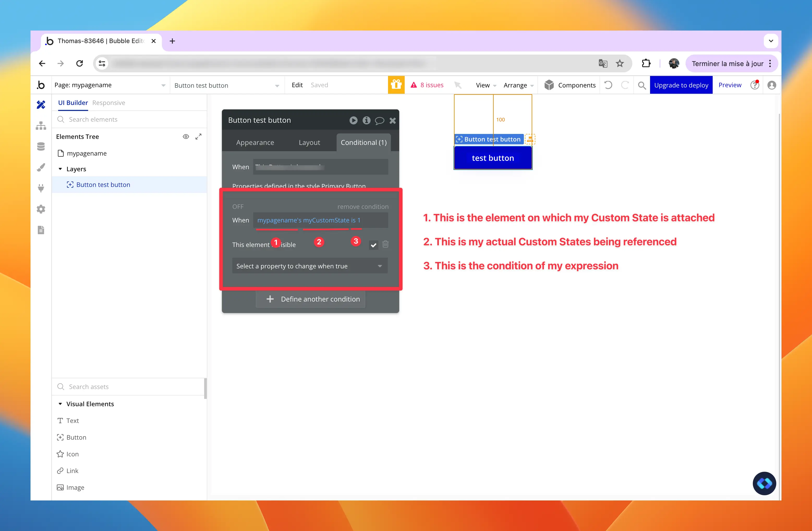
Task: Open the Plugins tab plug icon
Action: [x=41, y=188]
